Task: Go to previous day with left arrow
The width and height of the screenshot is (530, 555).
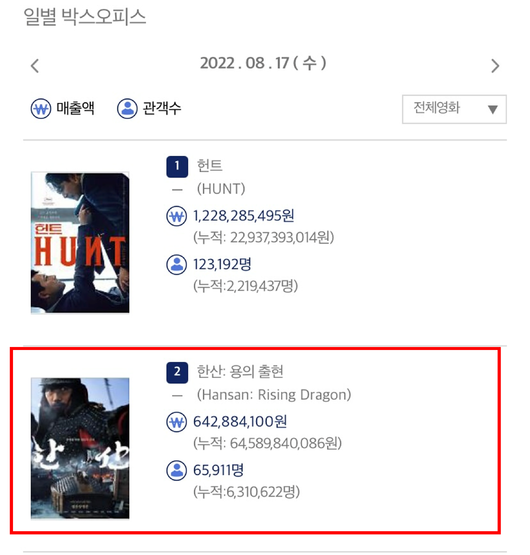Action: [x=35, y=66]
